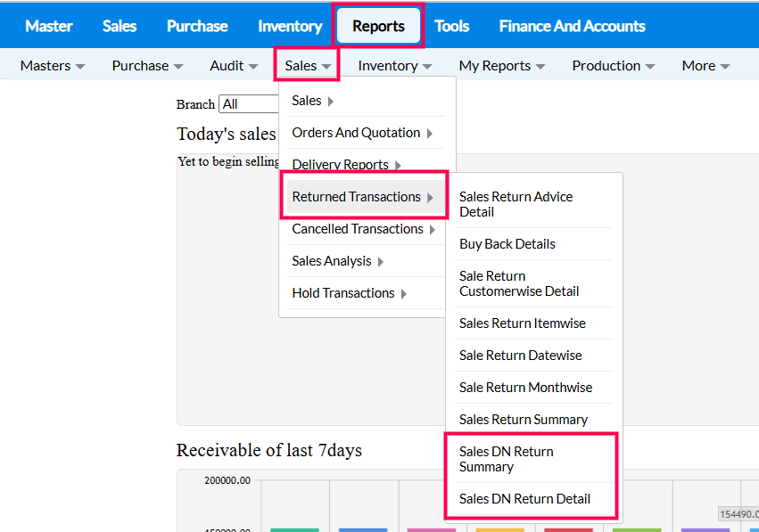The image size is (759, 532).
Task: Select the Branch combo box
Action: (x=250, y=104)
